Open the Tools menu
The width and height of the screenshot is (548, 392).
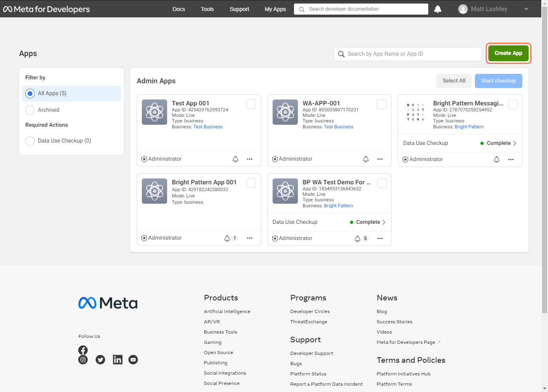click(207, 9)
